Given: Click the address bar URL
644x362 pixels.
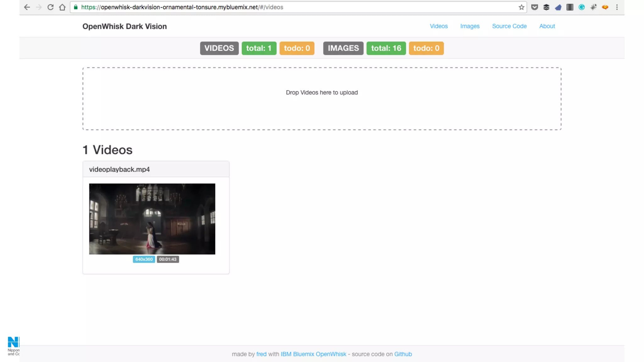Looking at the screenshot, I should (x=182, y=7).
